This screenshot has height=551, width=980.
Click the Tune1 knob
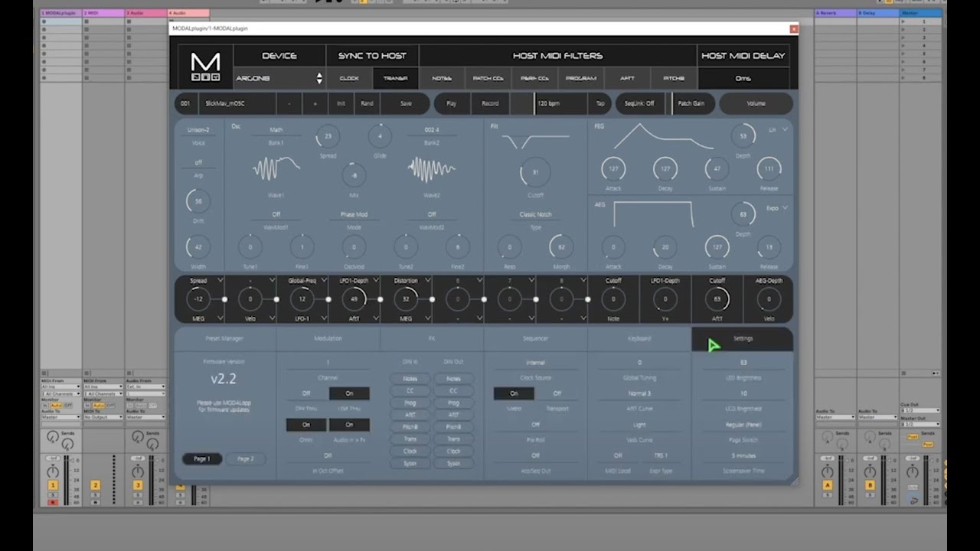click(x=250, y=247)
